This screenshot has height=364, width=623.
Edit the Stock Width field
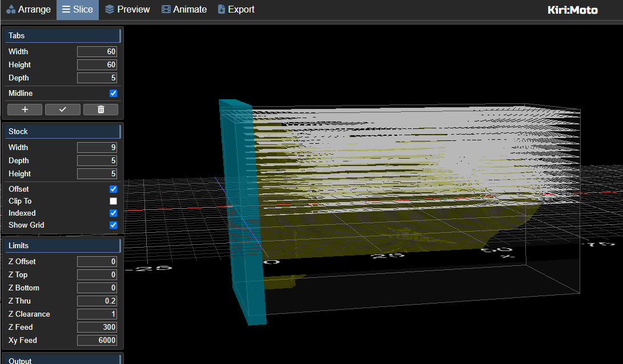(x=97, y=147)
